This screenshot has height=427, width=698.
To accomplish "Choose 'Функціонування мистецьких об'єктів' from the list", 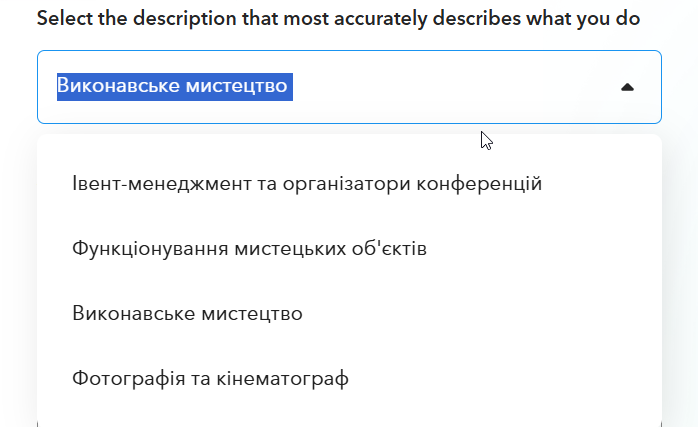I will (x=250, y=248).
